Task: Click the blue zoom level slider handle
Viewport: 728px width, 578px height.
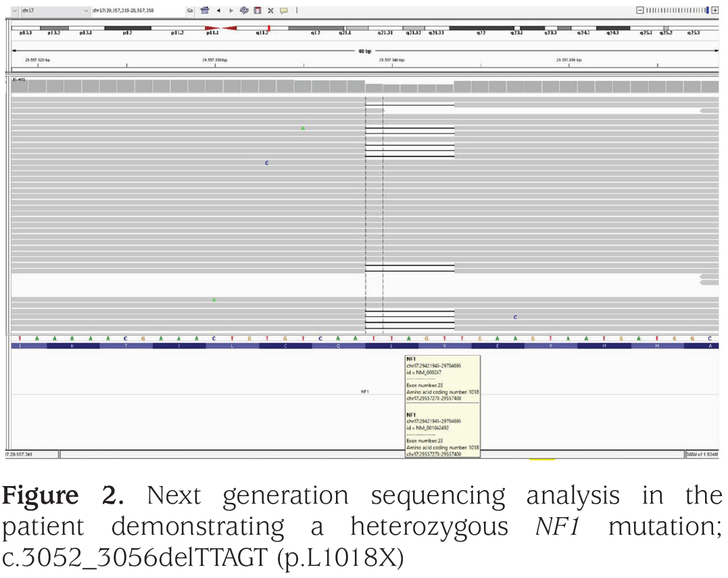Action: pos(708,10)
